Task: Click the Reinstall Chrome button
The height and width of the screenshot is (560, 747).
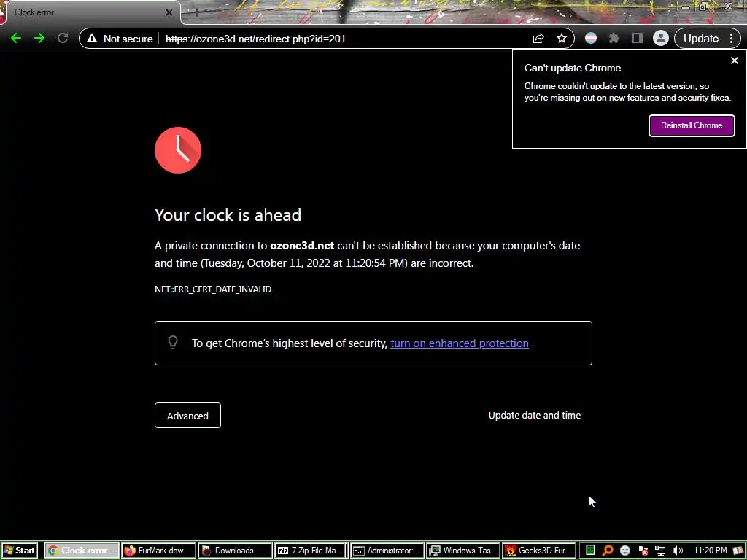Action: 692,125
